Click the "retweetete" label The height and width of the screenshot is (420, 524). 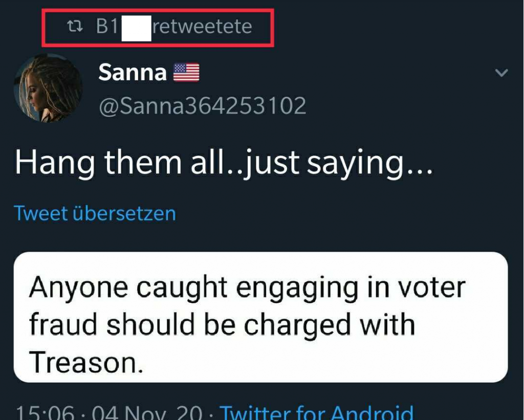point(202,26)
